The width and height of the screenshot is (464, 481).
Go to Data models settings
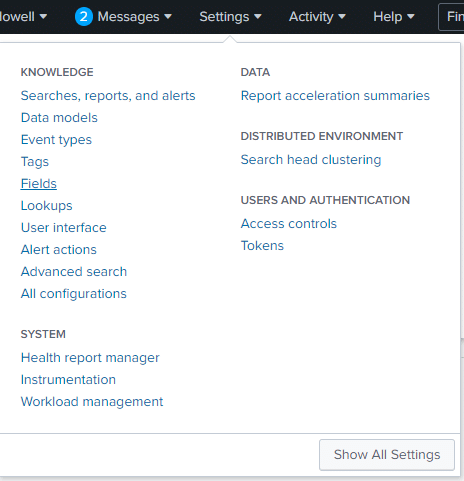tap(59, 118)
